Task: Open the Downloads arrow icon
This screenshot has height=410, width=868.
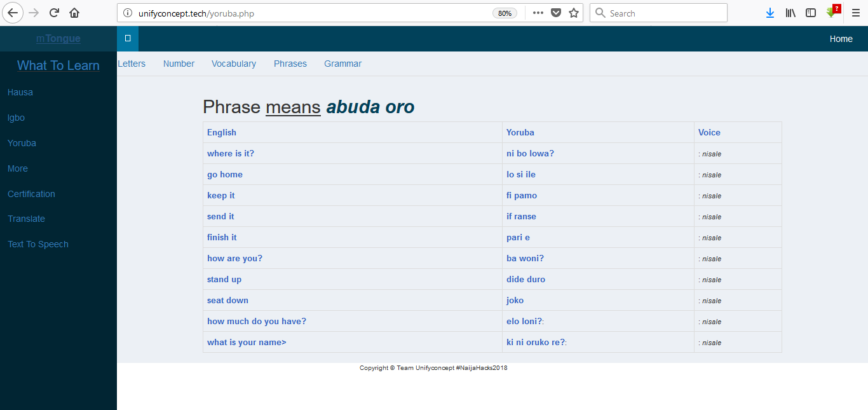Action: point(770,13)
